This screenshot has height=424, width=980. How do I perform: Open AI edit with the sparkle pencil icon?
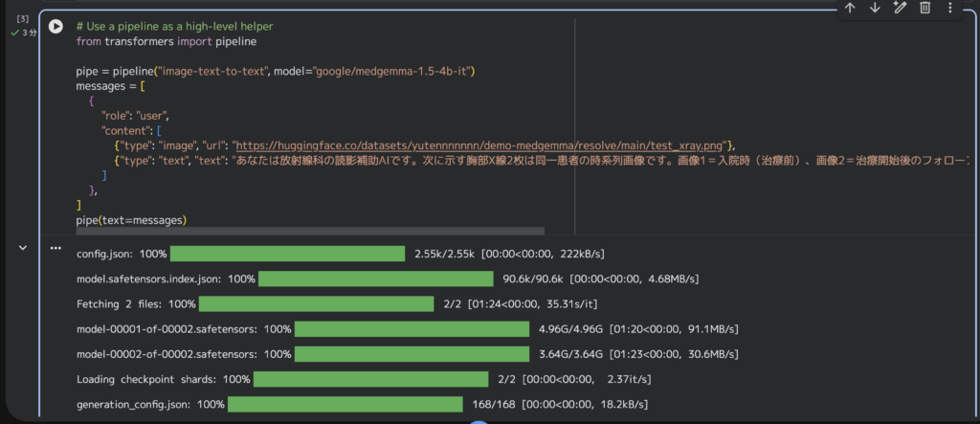900,8
